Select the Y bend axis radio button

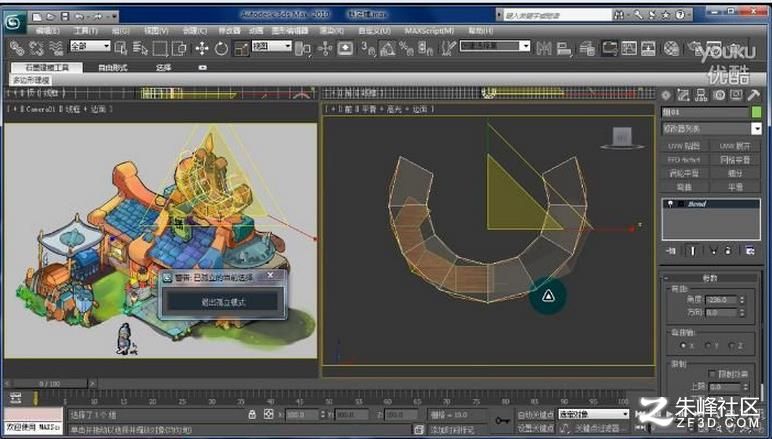(x=708, y=345)
